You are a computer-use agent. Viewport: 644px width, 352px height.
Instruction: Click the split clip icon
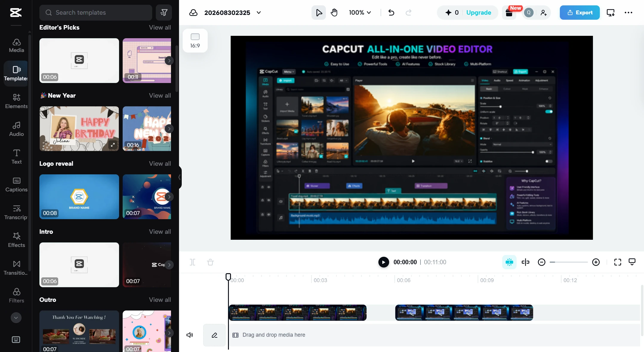pos(192,262)
